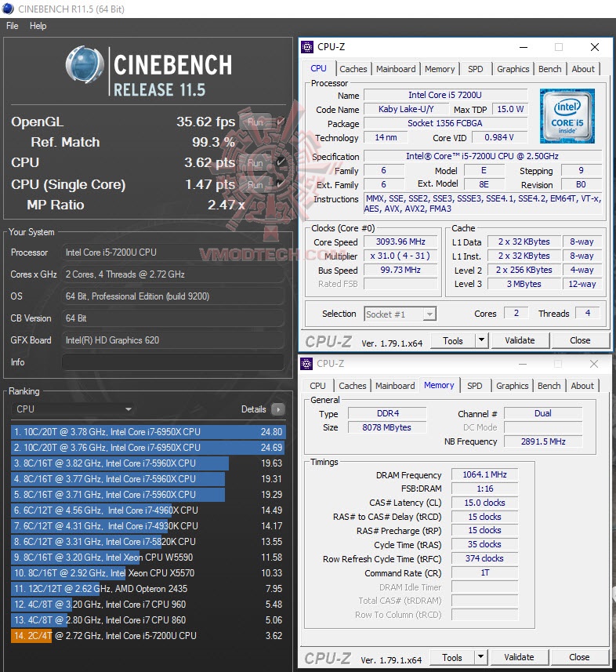Toggle the OpenGL test checkbox

(x=280, y=122)
